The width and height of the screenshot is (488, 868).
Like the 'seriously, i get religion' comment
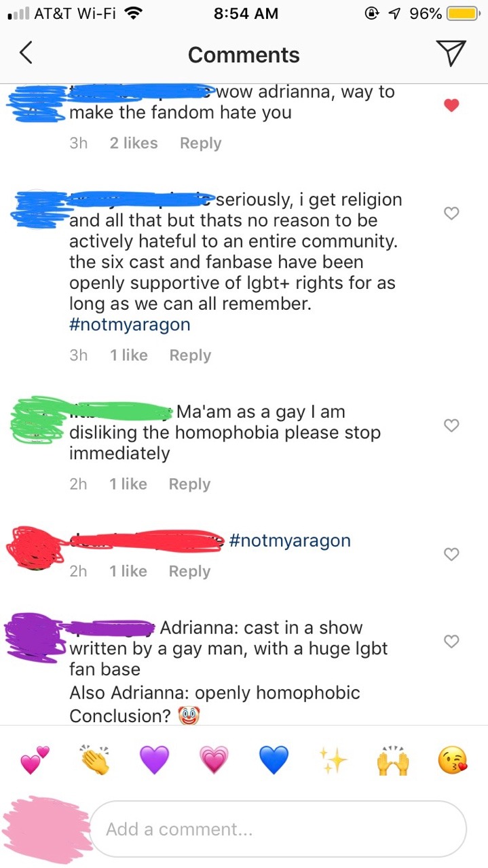tap(451, 214)
